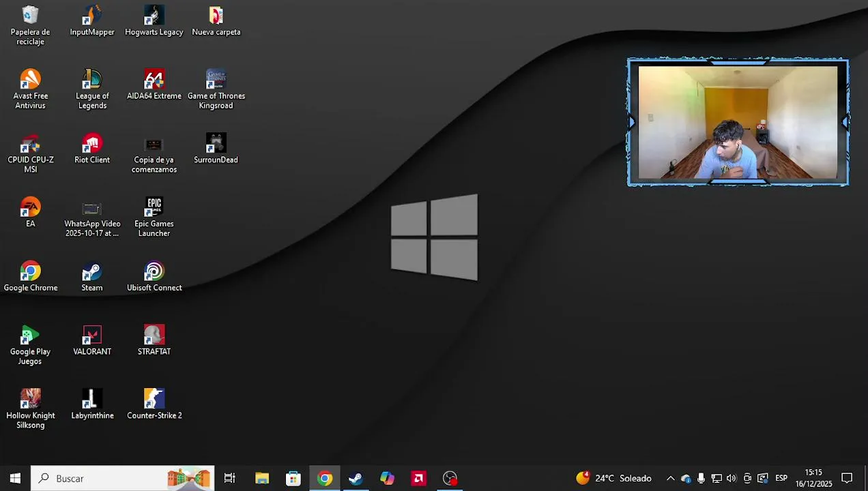Open the volume speaker tray icon

click(732, 478)
